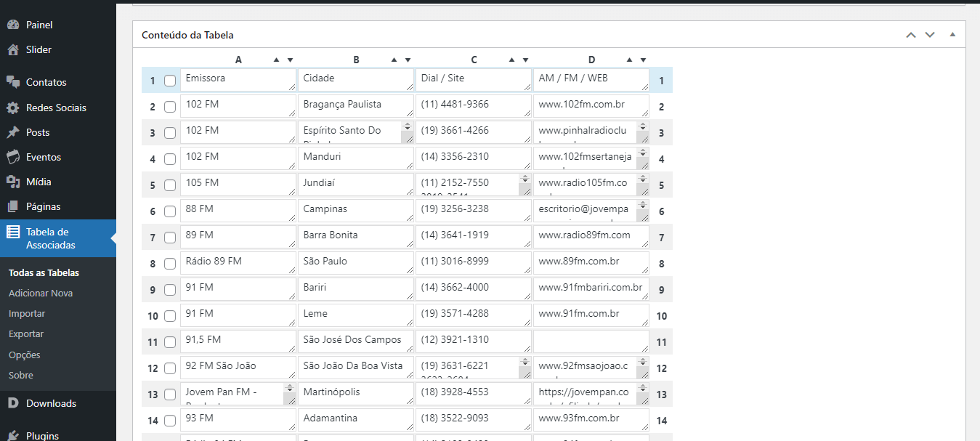Click the Posts pushpin icon
This screenshot has height=441, width=980.
click(12, 132)
